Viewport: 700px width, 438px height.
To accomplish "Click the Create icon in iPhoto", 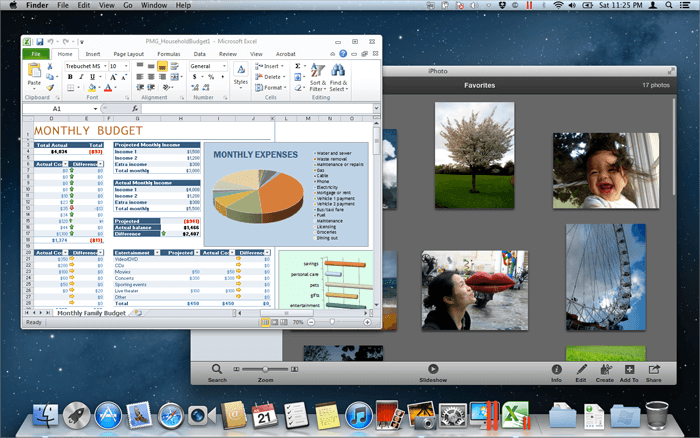I will 605,369.
